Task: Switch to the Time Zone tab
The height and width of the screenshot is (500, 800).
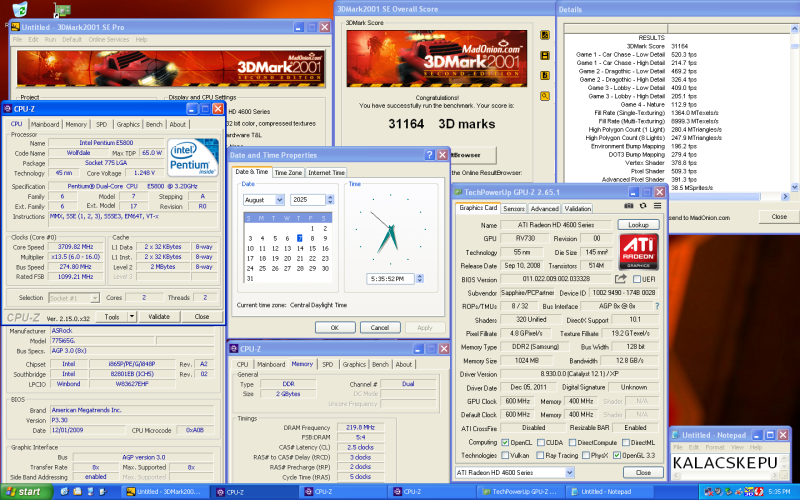Action: point(288,173)
